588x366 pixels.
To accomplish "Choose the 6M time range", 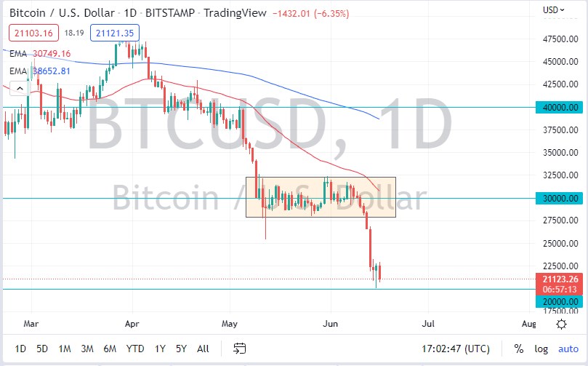I will point(110,349).
